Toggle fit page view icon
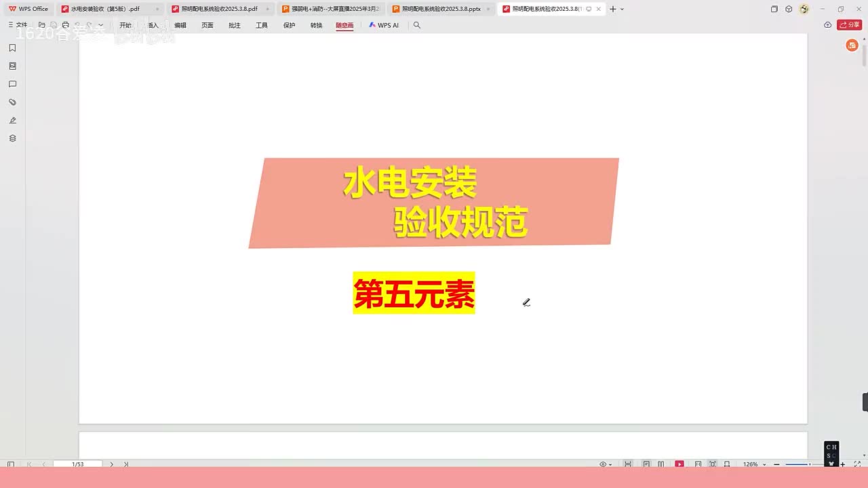Screen dimensions: 868x488 point(713,464)
